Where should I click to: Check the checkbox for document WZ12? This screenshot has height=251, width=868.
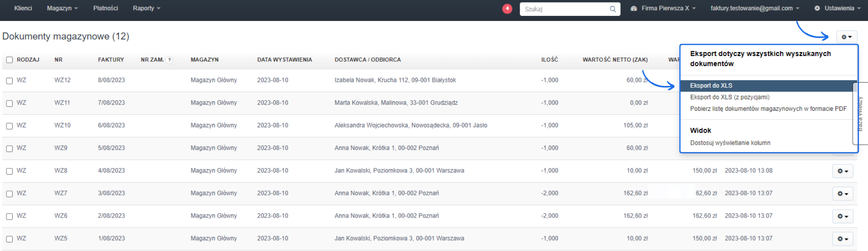10,81
